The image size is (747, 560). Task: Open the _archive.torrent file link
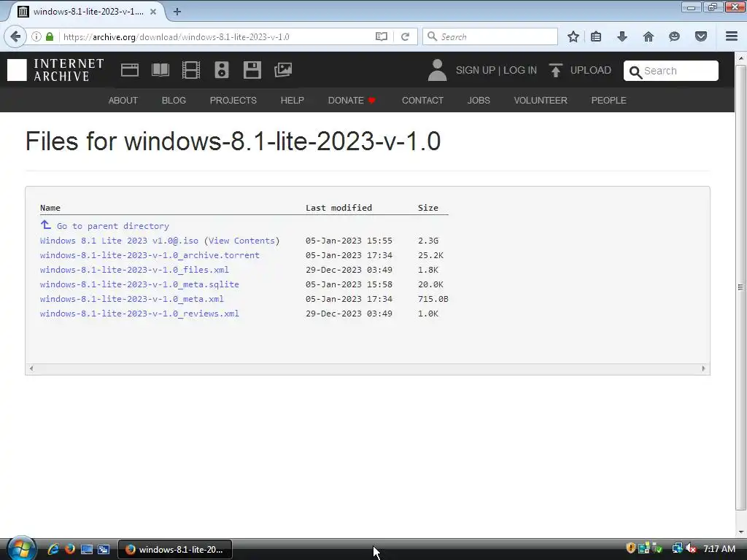tap(150, 255)
